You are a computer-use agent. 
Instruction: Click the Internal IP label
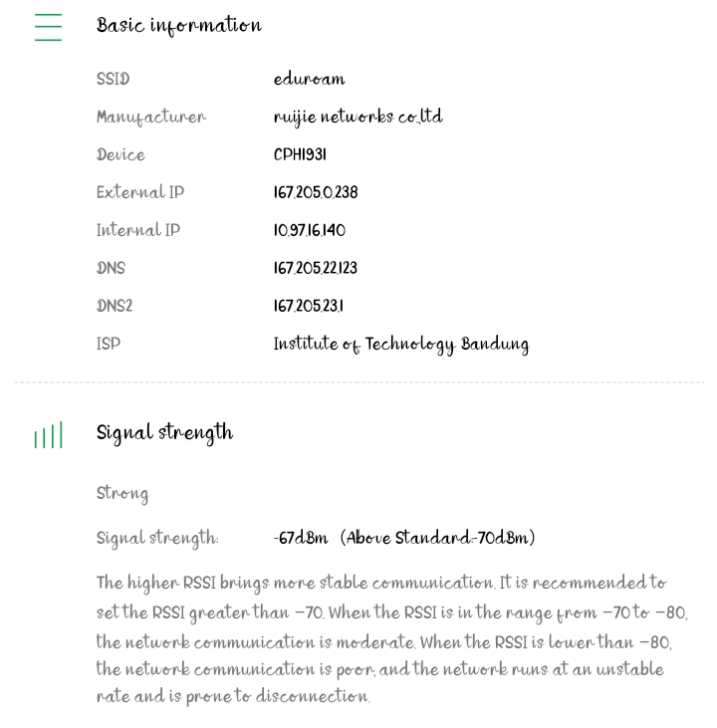coord(138,230)
